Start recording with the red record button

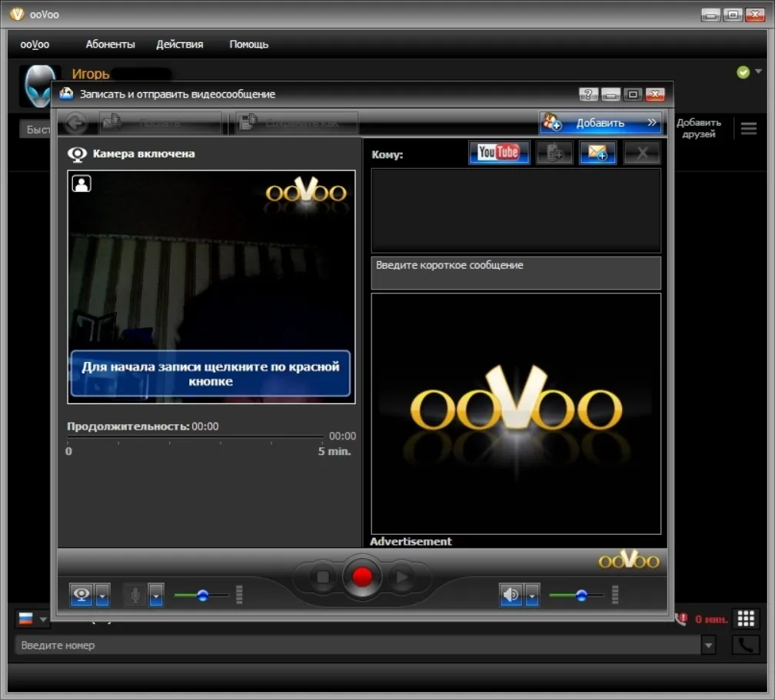pyautogui.click(x=362, y=576)
